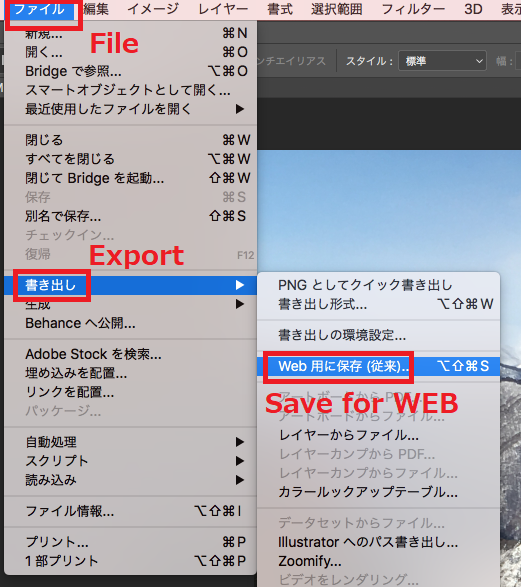Image resolution: width=521 pixels, height=587 pixels.
Task: Open the 選択範囲 menu
Action: point(337,9)
